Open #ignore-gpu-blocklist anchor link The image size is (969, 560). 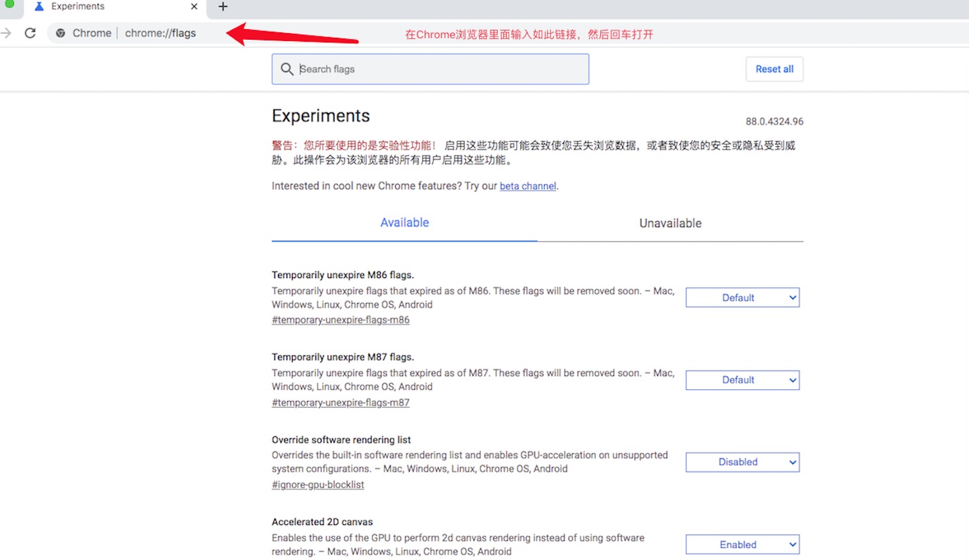click(x=318, y=485)
